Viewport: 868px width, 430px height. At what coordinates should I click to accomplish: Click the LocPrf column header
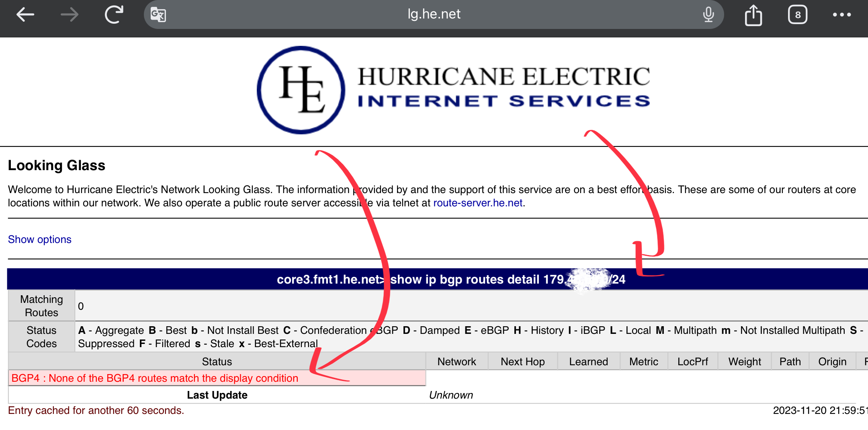coord(693,362)
